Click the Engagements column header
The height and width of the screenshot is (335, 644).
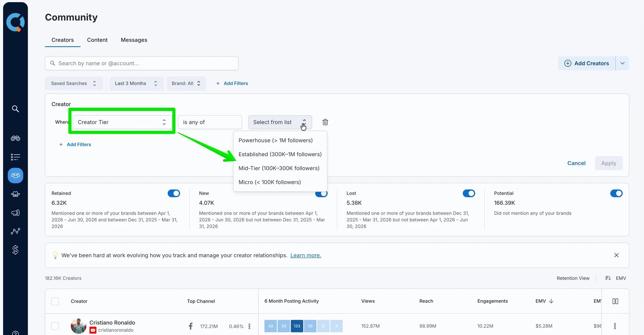(492, 301)
